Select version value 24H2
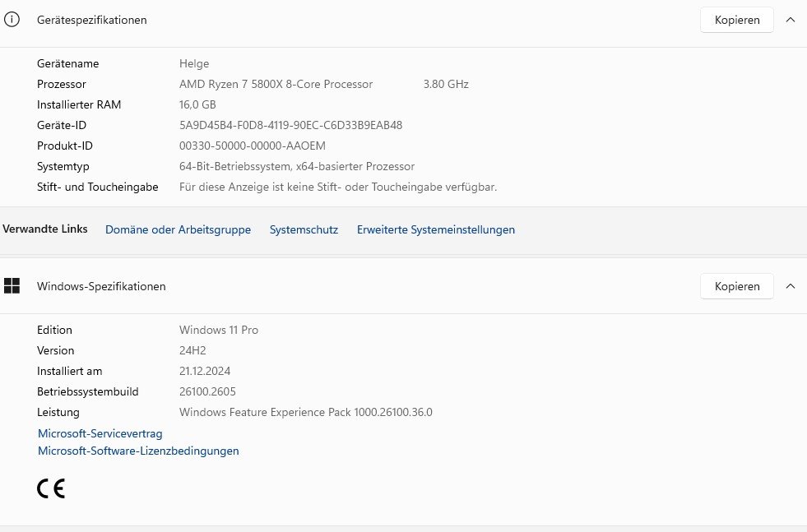807x532 pixels. 192,350
